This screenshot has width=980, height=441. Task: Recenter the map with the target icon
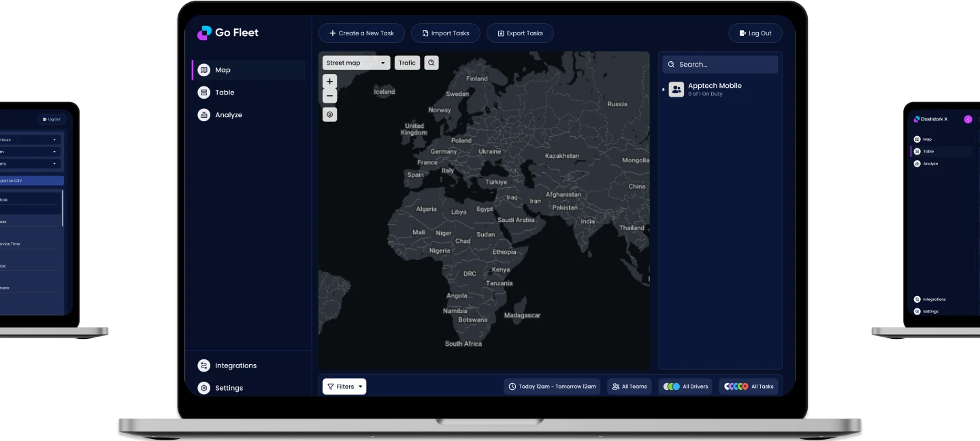[329, 114]
